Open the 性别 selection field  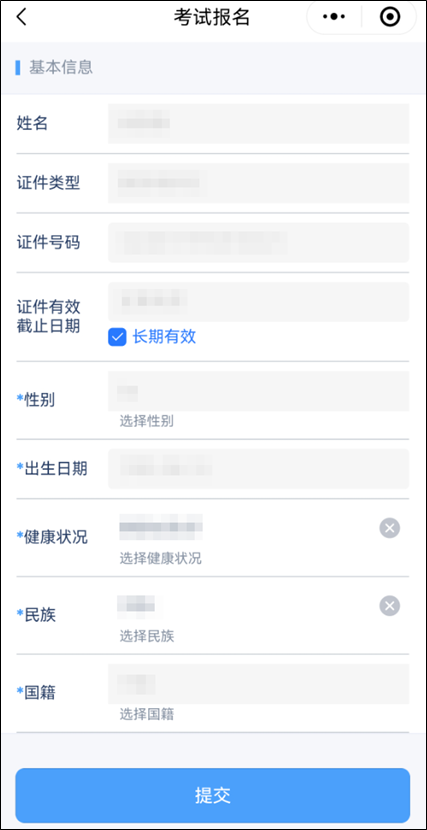258,391
